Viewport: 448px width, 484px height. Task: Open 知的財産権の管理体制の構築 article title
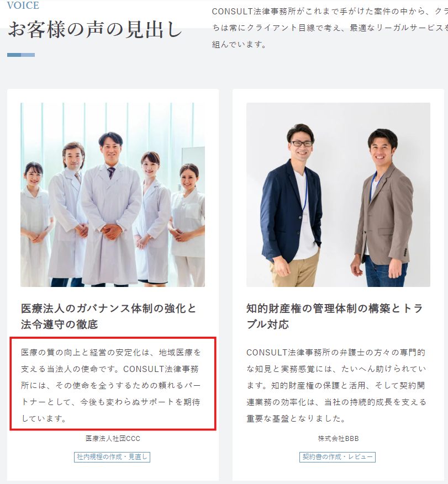(x=334, y=316)
